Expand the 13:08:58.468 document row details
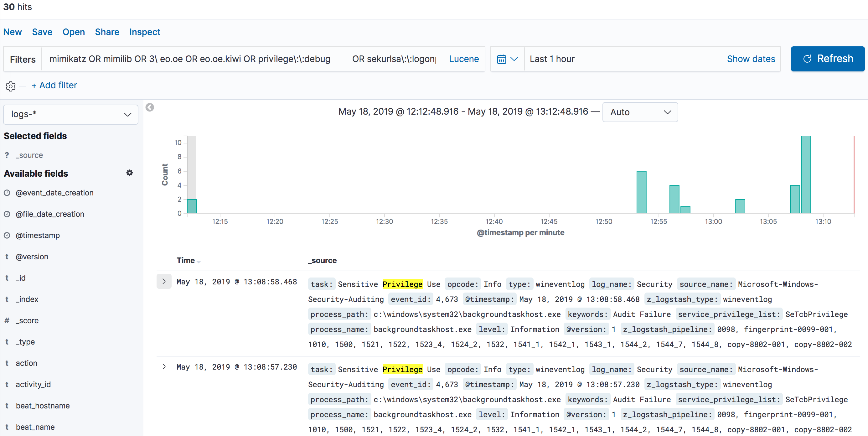 click(x=164, y=281)
